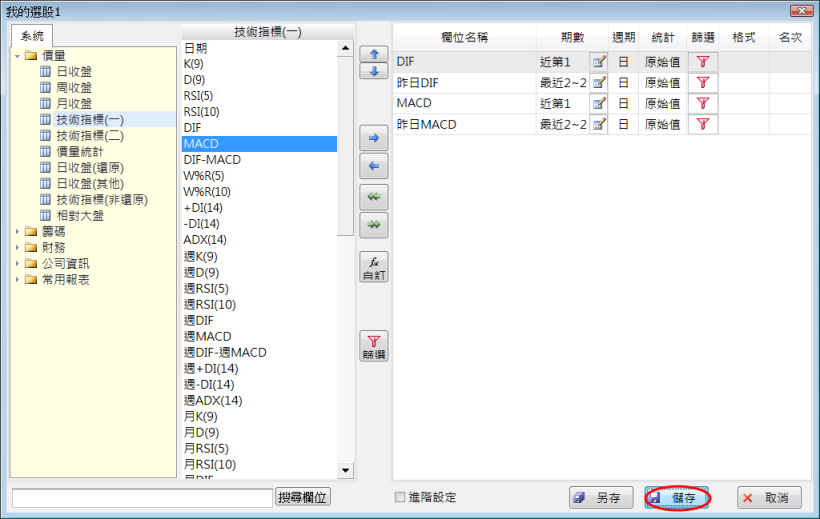This screenshot has height=519, width=820.
Task: Click the move up arrow button
Action: pos(373,55)
